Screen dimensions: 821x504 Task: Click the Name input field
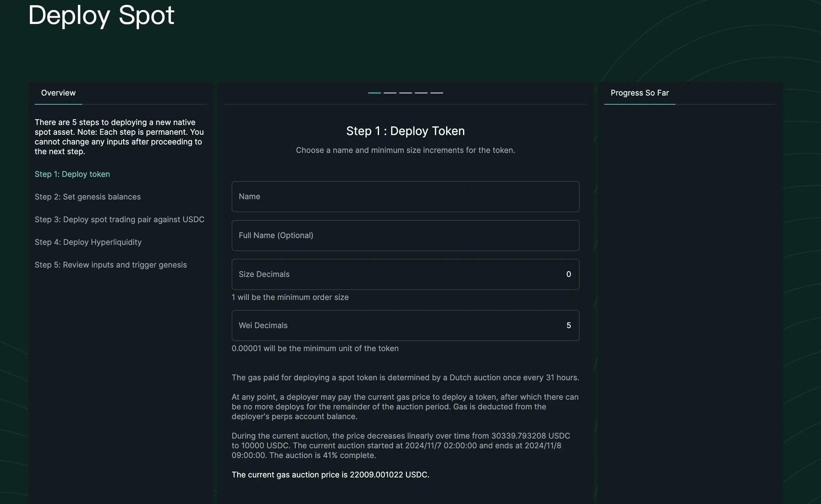(x=405, y=197)
